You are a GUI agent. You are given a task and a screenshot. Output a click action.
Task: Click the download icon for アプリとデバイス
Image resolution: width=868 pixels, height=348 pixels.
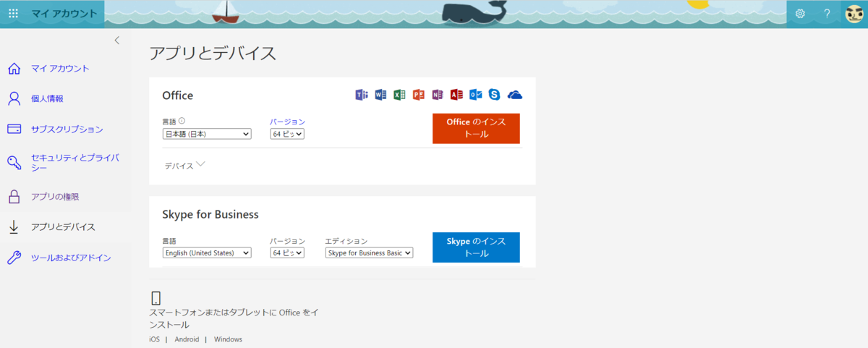pyautogui.click(x=14, y=227)
